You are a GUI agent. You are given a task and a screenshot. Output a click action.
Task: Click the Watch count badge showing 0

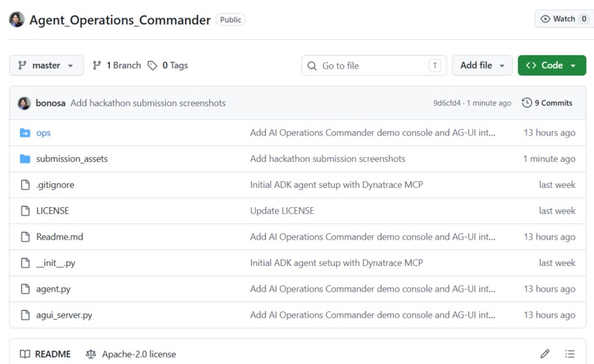584,19
